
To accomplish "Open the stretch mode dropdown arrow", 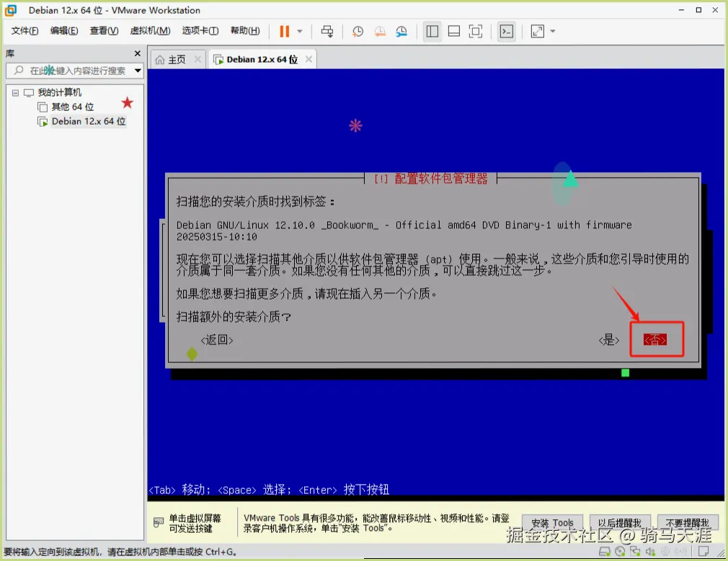I will click(553, 32).
